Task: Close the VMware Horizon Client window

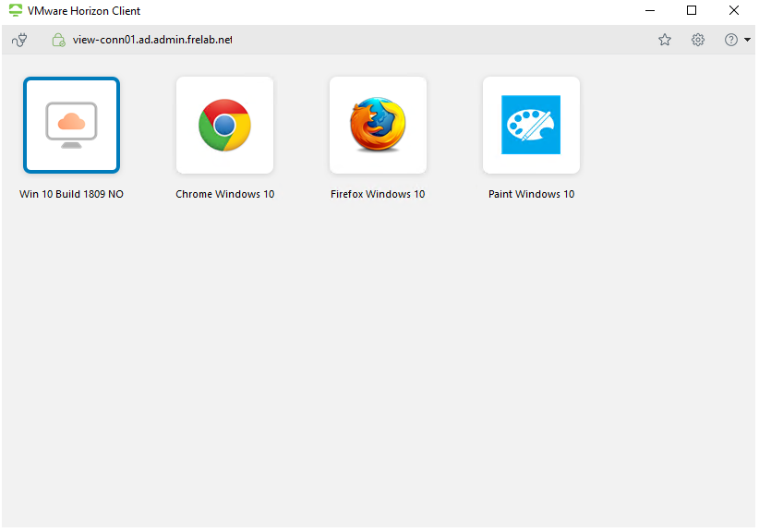Action: pyautogui.click(x=734, y=11)
